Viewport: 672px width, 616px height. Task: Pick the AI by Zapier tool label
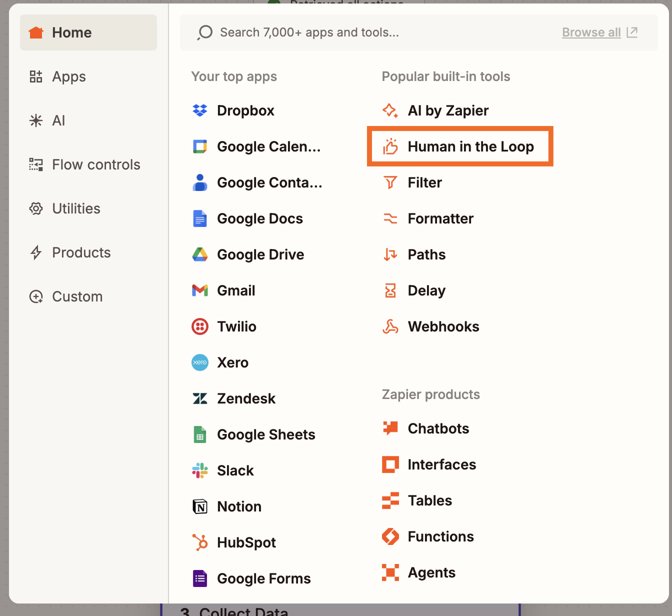(x=448, y=110)
